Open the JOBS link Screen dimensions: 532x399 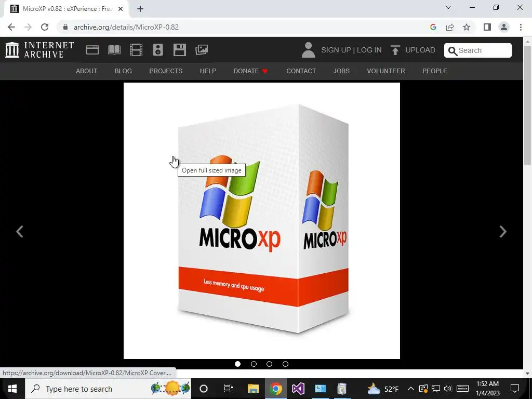pos(341,71)
